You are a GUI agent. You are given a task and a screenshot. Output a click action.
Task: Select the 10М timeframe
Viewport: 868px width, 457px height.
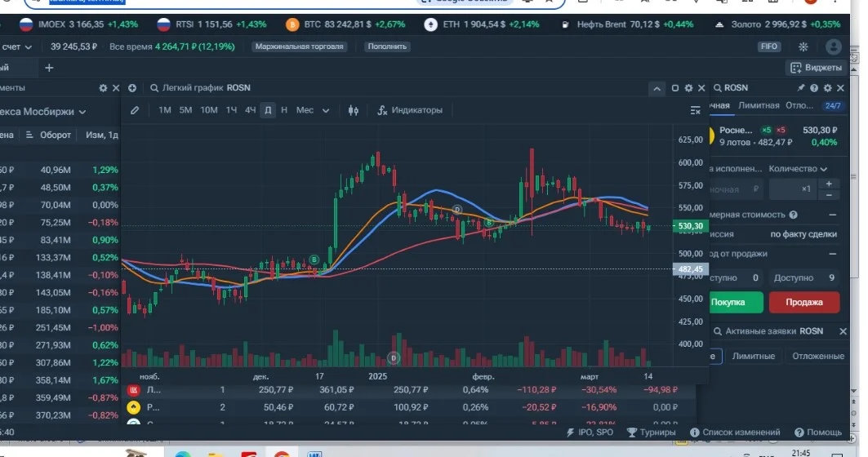click(x=209, y=110)
